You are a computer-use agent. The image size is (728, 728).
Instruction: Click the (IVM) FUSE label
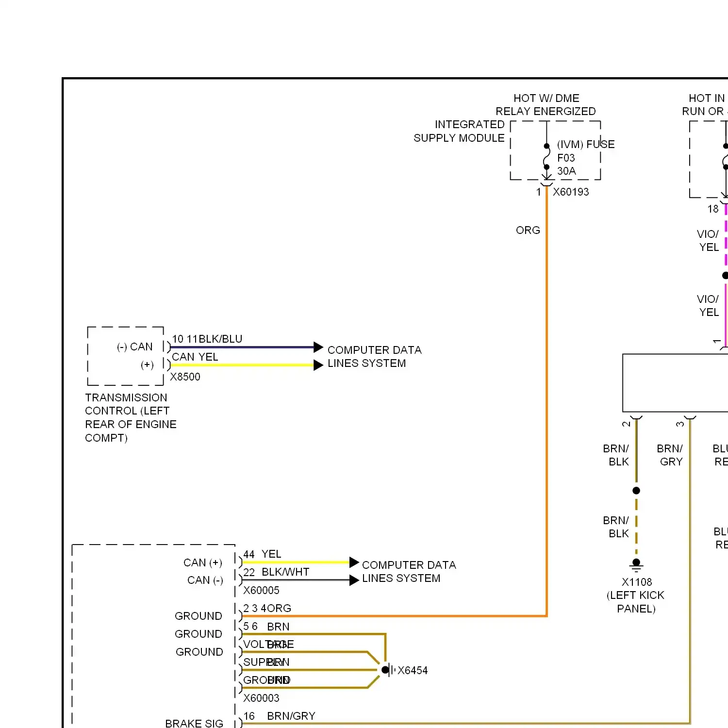(586, 144)
